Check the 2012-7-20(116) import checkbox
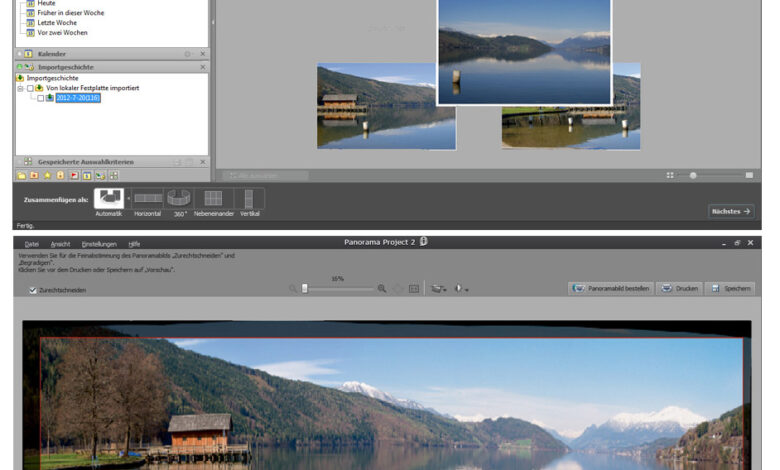 [40, 98]
